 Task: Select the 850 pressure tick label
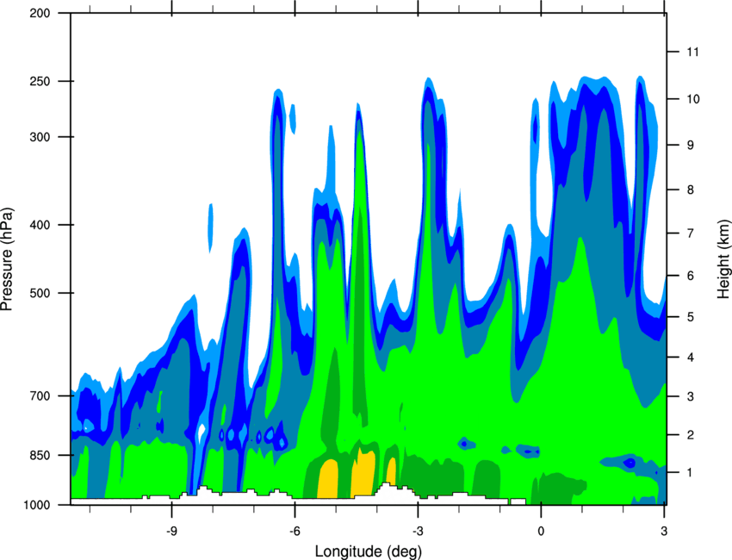pos(40,455)
